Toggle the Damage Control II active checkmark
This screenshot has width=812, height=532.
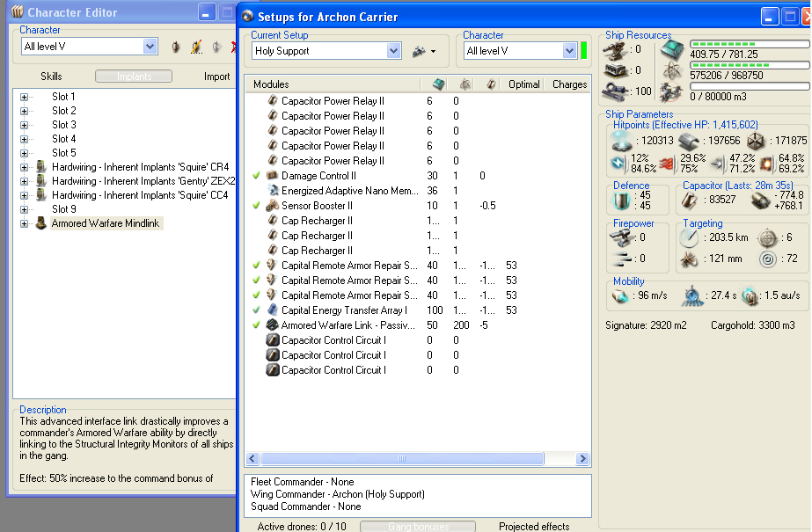[256, 176]
